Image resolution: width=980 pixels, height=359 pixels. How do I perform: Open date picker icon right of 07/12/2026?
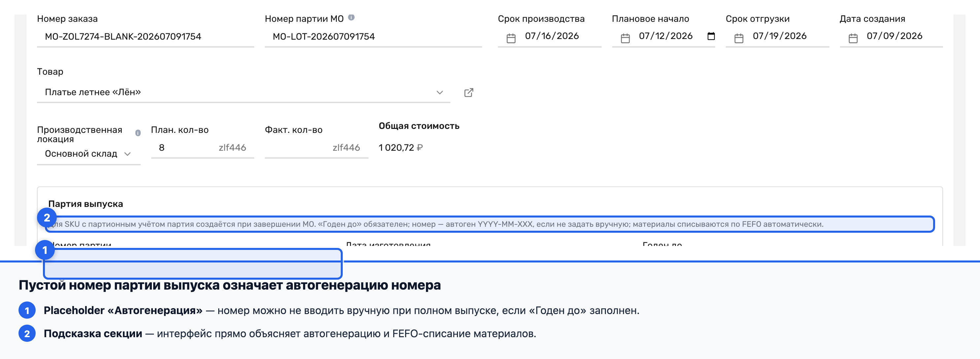point(711,36)
